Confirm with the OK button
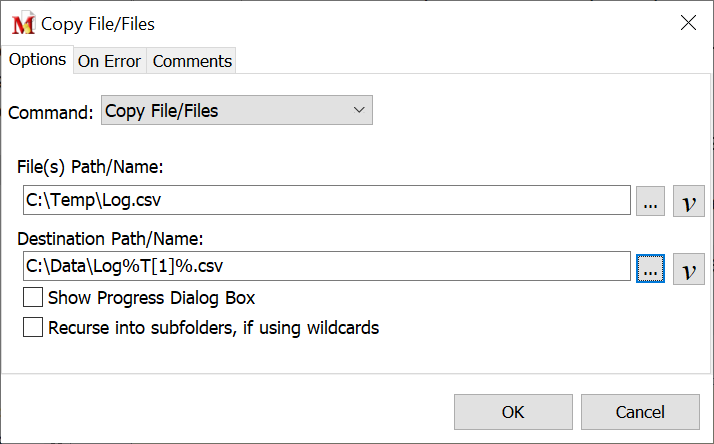The width and height of the screenshot is (714, 444). 513,412
